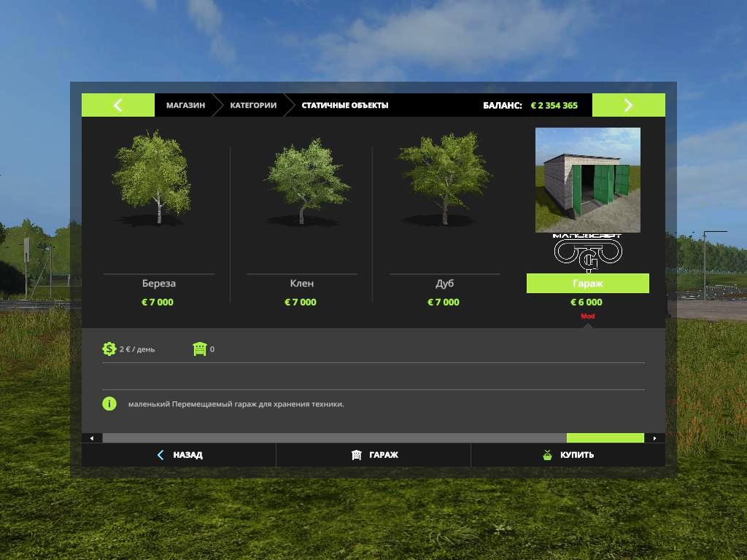
Task: Click the left arrow navigation button
Action: [x=117, y=105]
